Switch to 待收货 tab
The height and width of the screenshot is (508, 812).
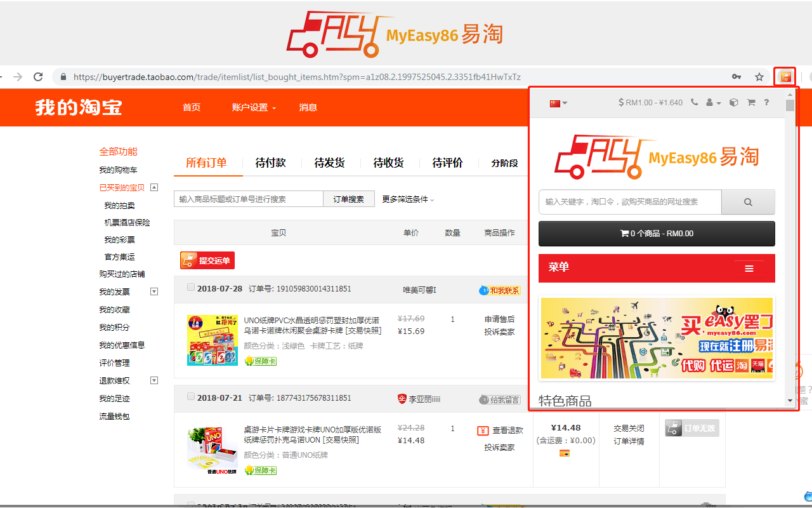point(388,163)
